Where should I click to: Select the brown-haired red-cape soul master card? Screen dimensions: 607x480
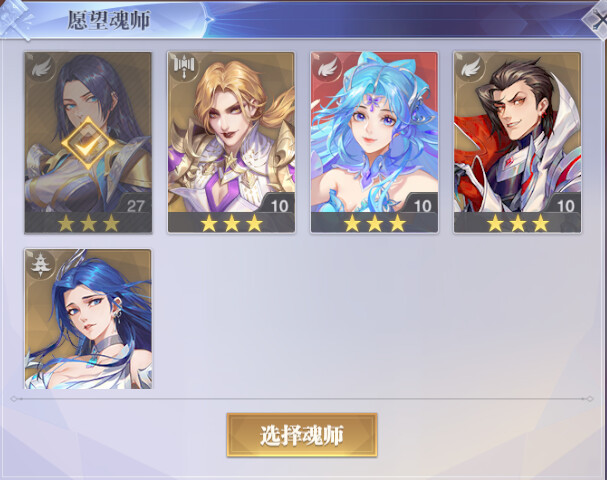[x=518, y=142]
